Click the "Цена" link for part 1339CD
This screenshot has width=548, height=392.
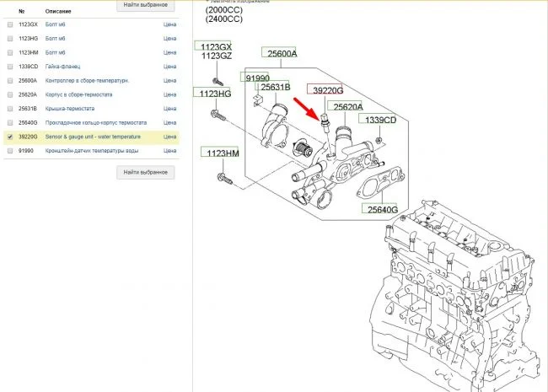tap(169, 66)
